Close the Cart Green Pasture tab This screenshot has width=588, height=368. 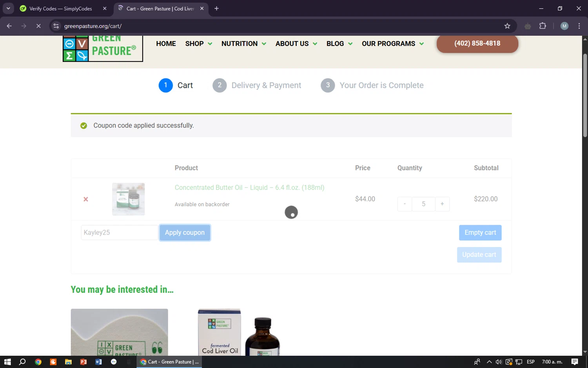tap(202, 8)
